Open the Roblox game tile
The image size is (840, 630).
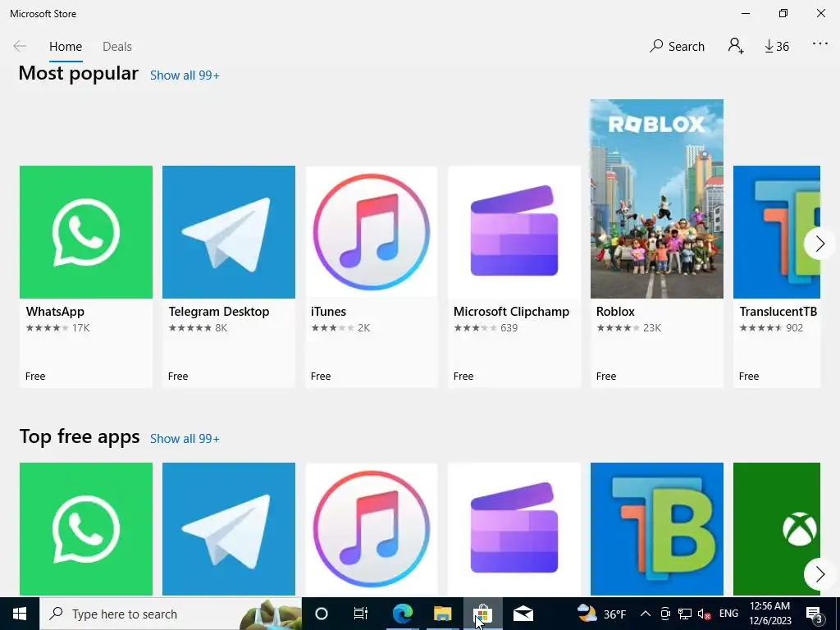pyautogui.click(x=657, y=244)
